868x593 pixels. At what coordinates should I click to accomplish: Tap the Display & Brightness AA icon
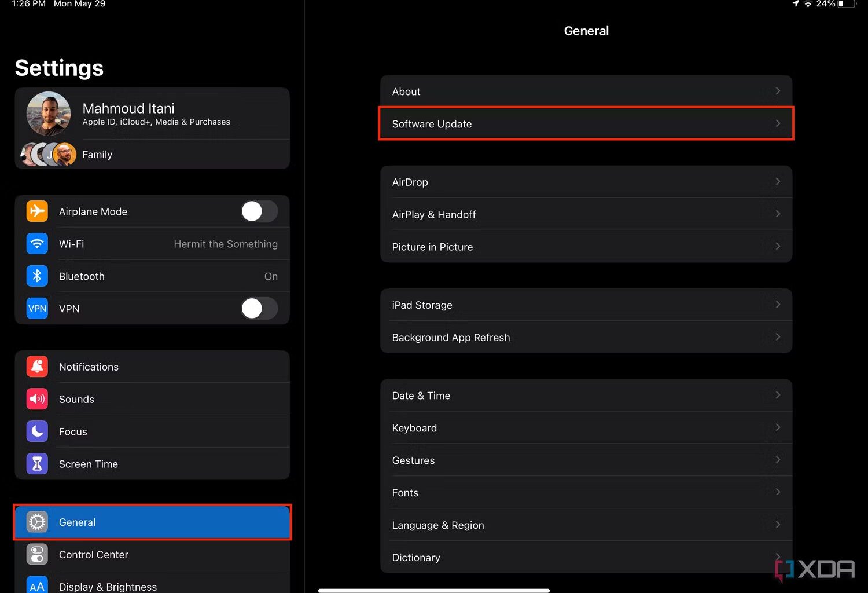coord(37,584)
